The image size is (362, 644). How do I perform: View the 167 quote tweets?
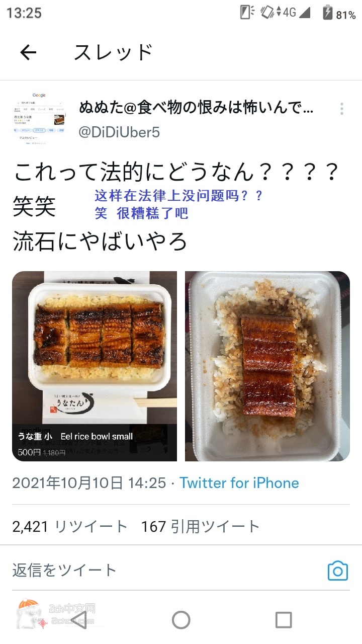(201, 527)
